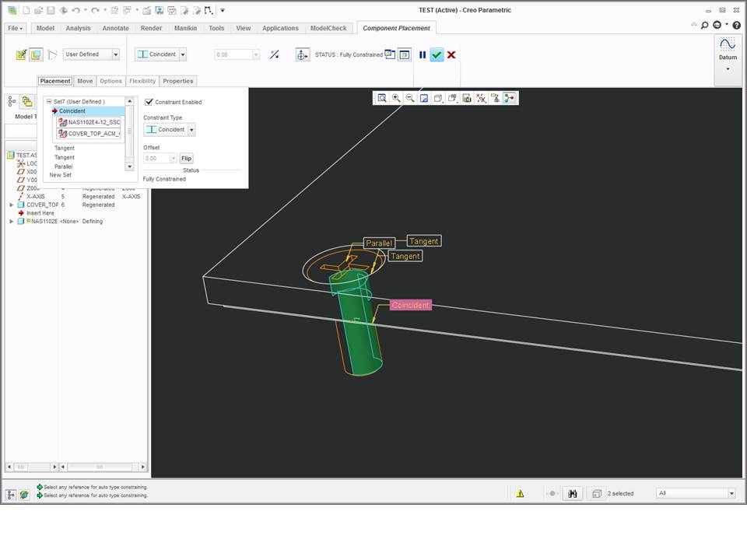Accept component placement with green checkmark
The image size is (747, 560).
coord(437,54)
